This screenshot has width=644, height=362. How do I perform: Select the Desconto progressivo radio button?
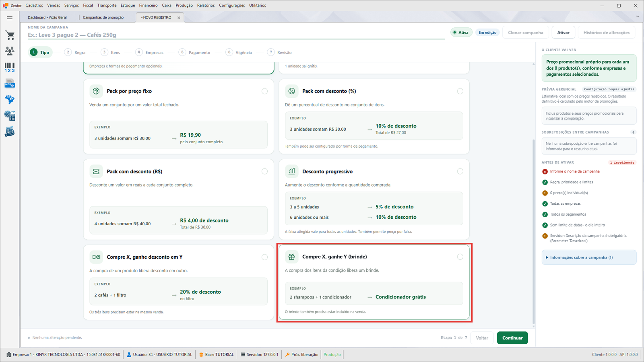pos(460,171)
